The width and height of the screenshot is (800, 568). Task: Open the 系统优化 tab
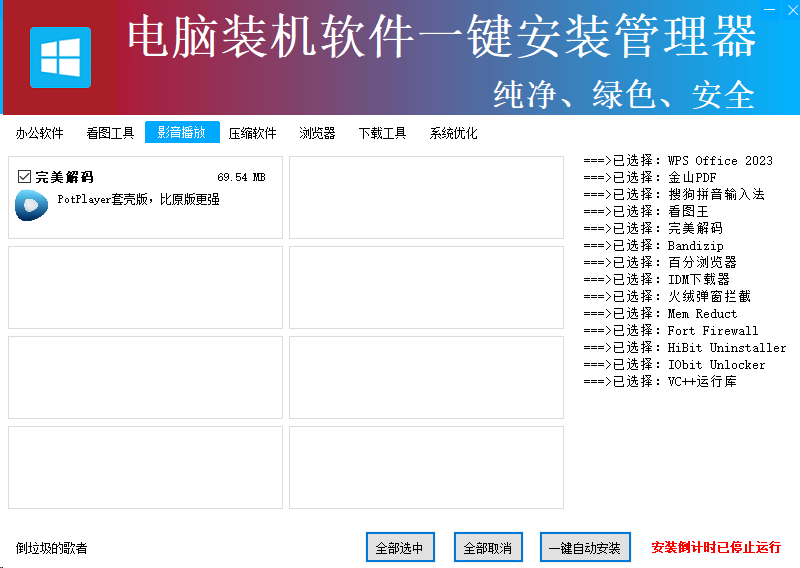[453, 133]
